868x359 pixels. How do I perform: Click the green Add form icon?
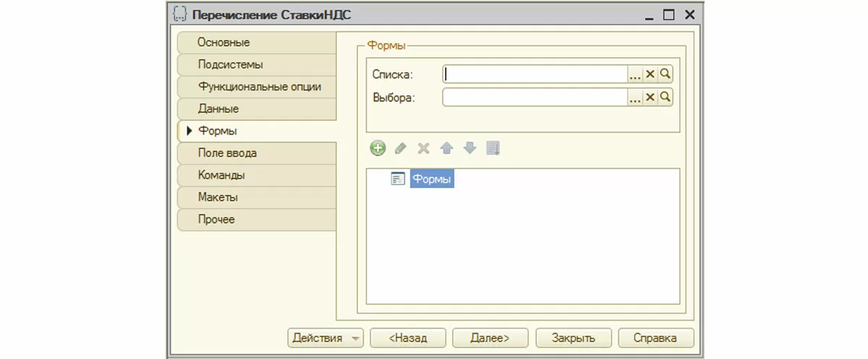(378, 148)
